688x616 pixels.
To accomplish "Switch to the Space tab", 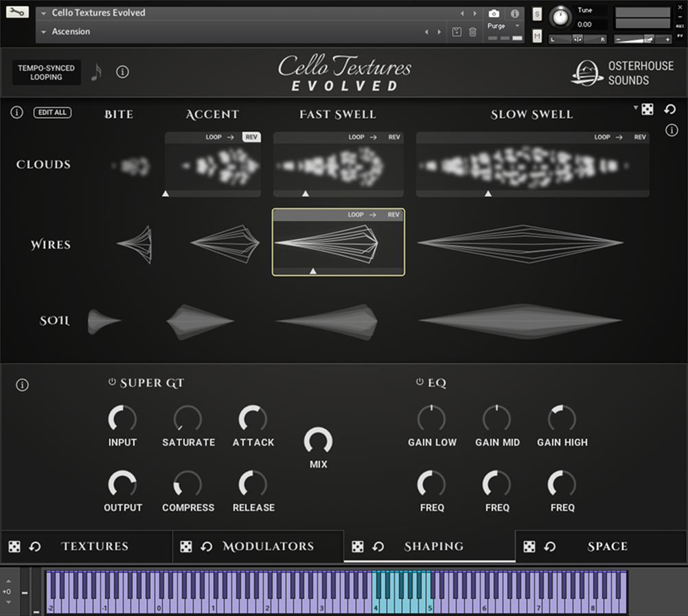I will [607, 547].
